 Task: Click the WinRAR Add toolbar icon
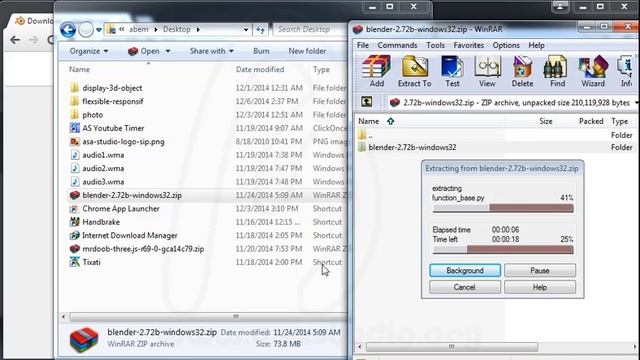click(x=376, y=71)
